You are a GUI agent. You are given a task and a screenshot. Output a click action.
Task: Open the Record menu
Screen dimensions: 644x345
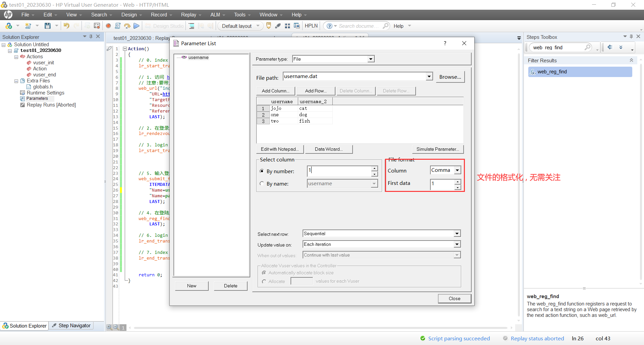161,15
